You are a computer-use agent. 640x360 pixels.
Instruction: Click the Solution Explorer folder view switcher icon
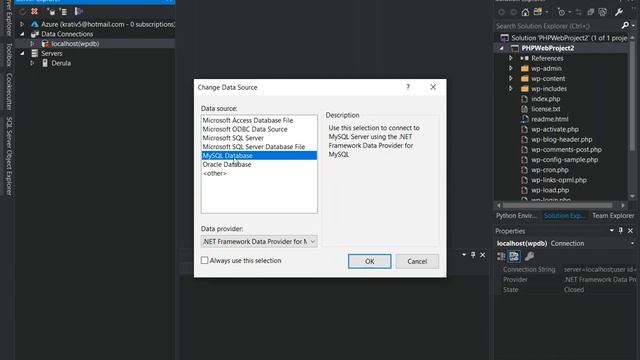click(x=538, y=12)
